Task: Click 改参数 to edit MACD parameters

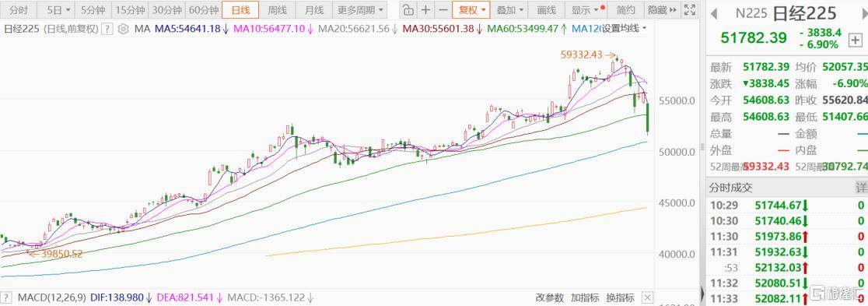Action: [549, 297]
